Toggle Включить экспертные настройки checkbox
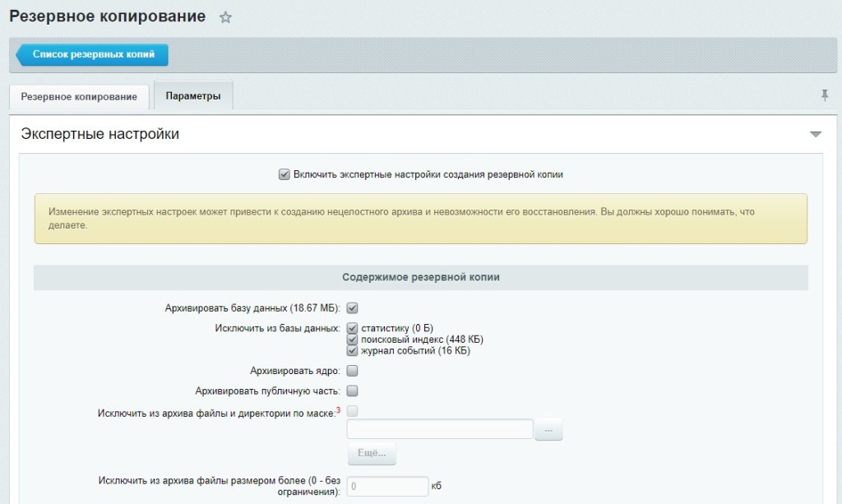 click(x=284, y=174)
